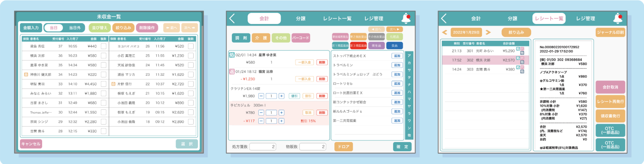The width and height of the screenshot is (644, 164).
Task: Click the 金額入力 button
Action: click(31, 28)
